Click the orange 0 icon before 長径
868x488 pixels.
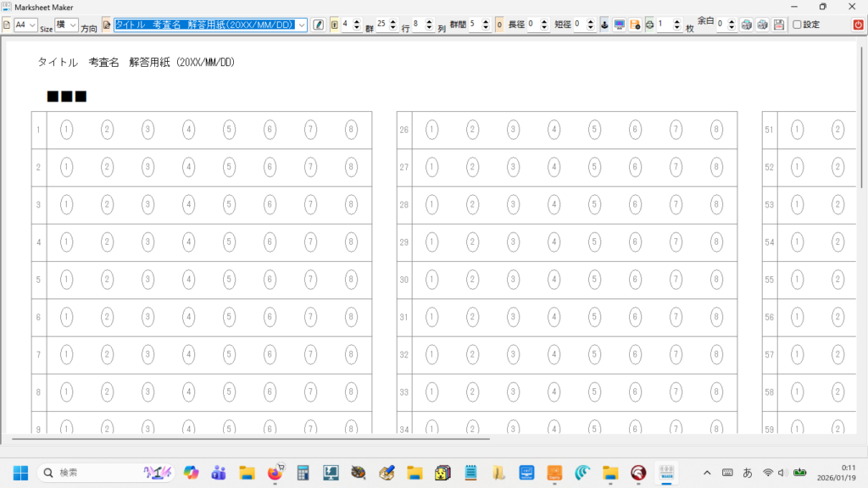(499, 25)
